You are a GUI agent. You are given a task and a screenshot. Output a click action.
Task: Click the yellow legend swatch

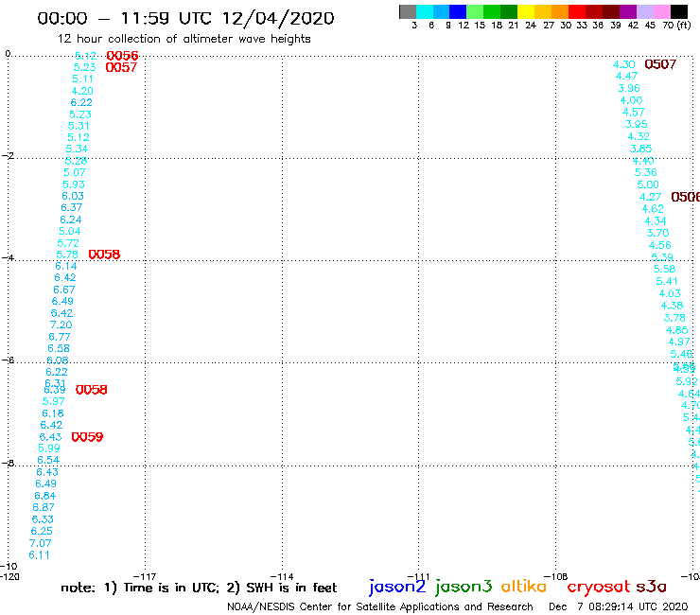pyautogui.click(x=526, y=11)
